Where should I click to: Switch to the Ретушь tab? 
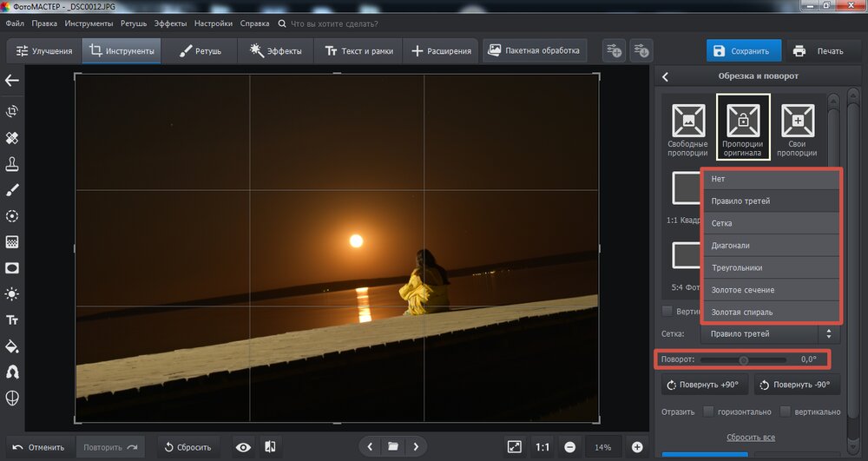click(x=201, y=51)
